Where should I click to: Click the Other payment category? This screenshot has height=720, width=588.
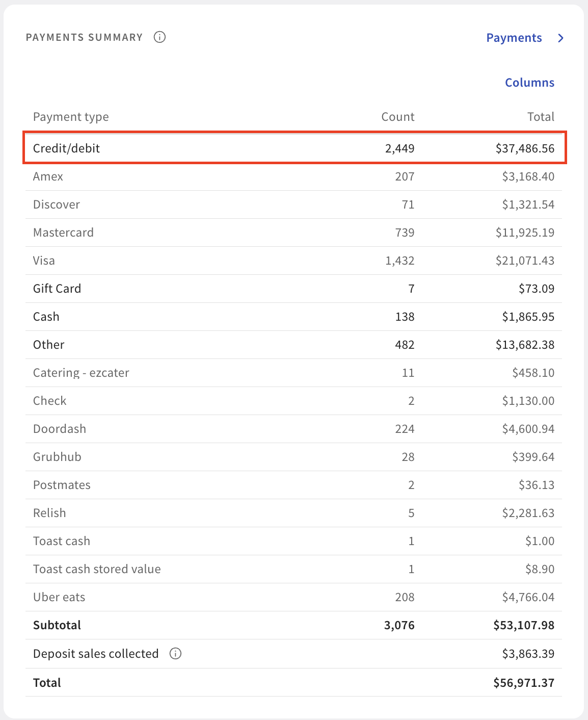49,345
